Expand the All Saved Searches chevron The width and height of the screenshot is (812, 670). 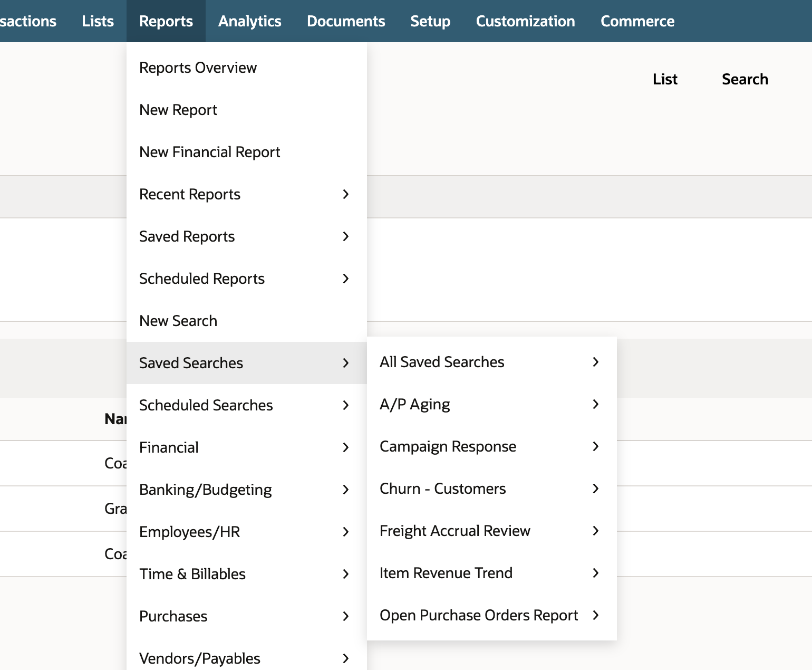(596, 362)
